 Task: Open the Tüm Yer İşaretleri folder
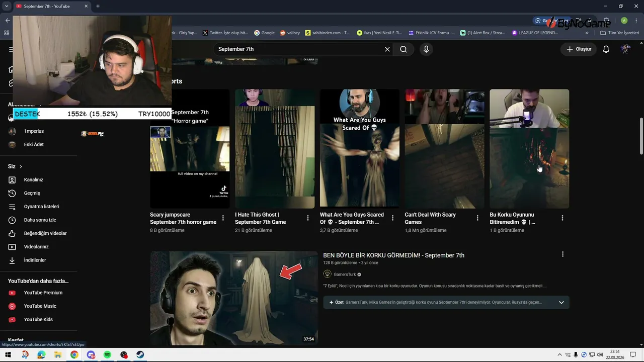[619, 33]
